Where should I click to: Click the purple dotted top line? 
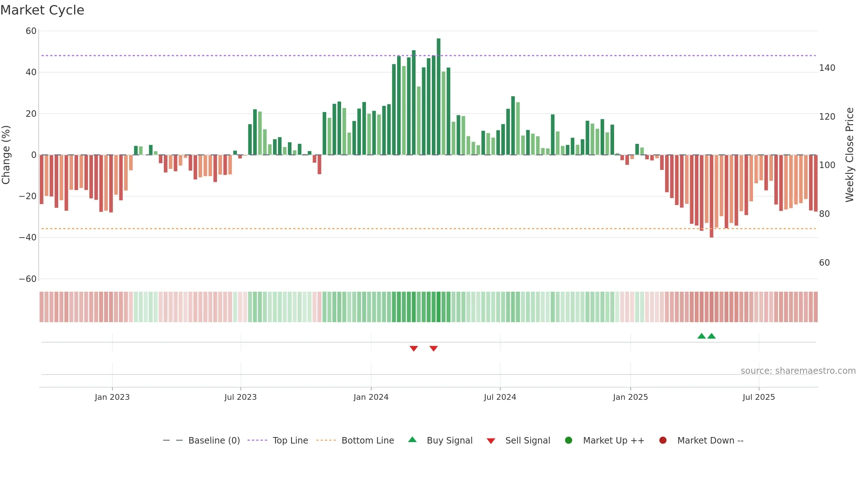point(429,56)
